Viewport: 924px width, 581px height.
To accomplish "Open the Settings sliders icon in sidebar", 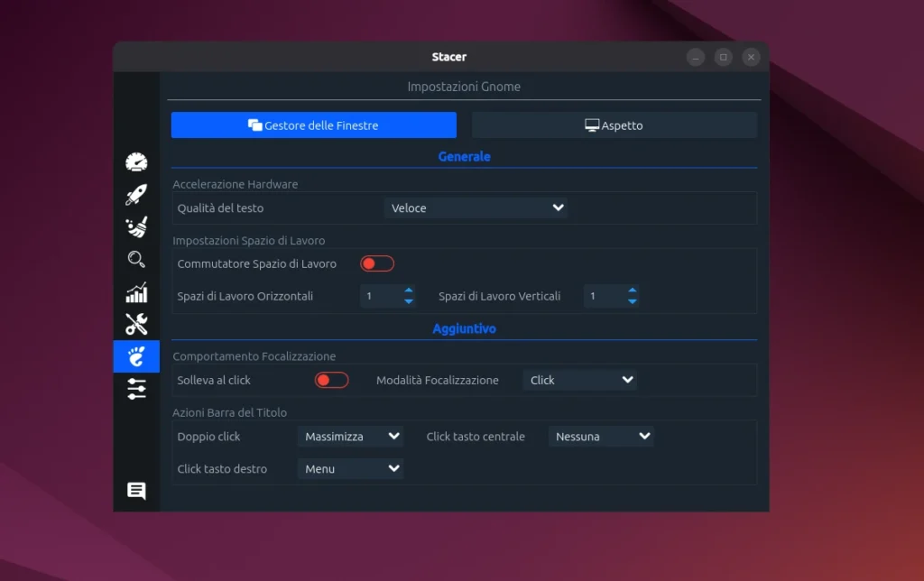I will click(136, 390).
